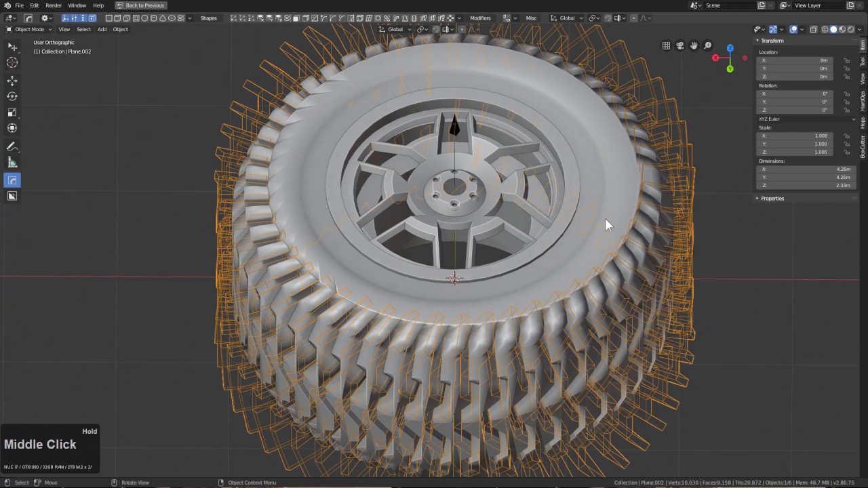The width and height of the screenshot is (868, 488).
Task: Toggle X-ray view icon in header
Action: point(813,29)
